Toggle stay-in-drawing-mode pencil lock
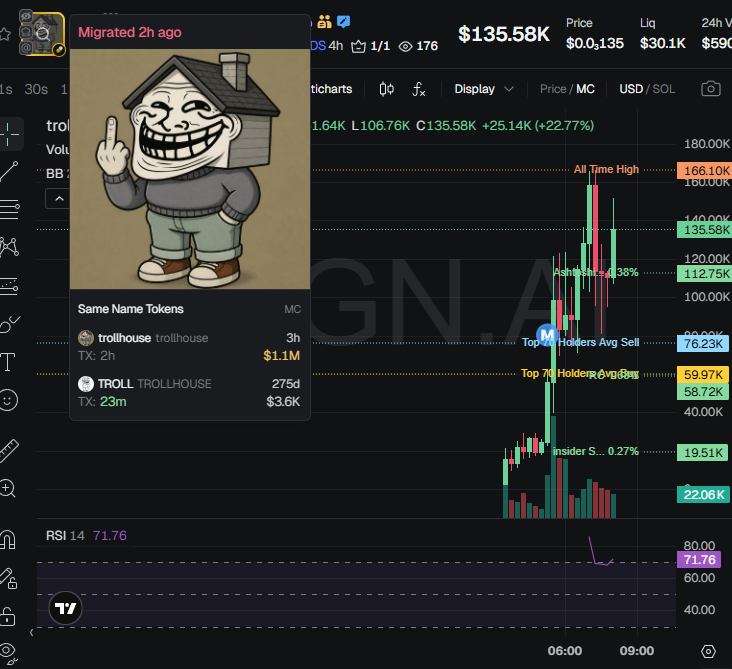 click(8, 578)
